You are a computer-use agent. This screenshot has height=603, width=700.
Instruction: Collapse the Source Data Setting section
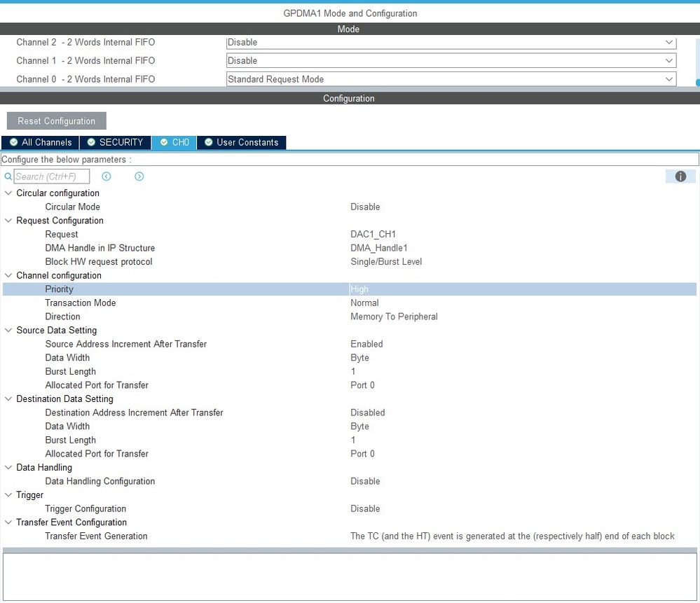(8, 330)
